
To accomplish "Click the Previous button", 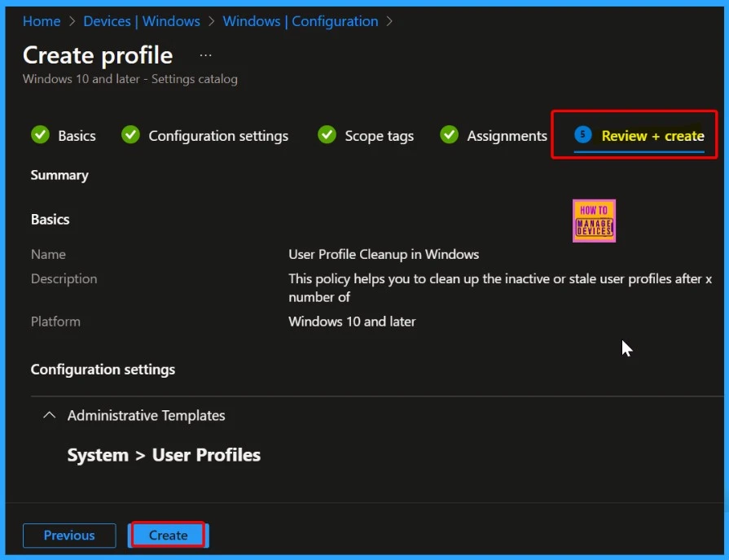I will click(69, 536).
